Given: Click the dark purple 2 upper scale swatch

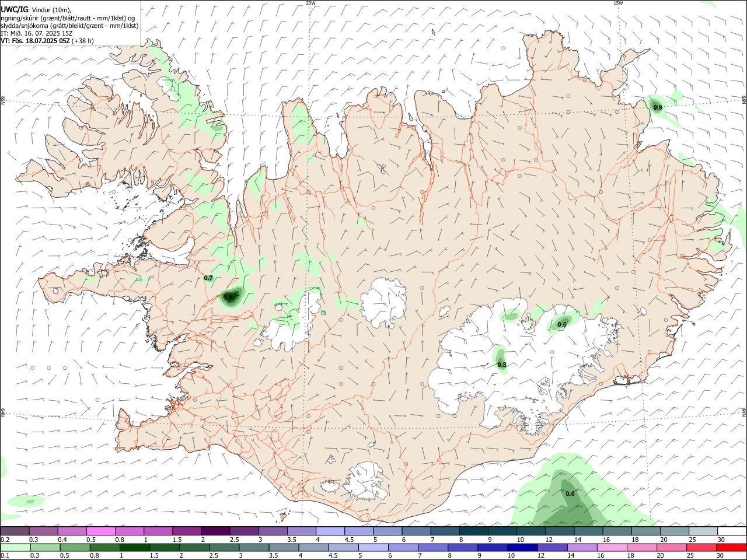Looking at the screenshot, I should (215, 531).
